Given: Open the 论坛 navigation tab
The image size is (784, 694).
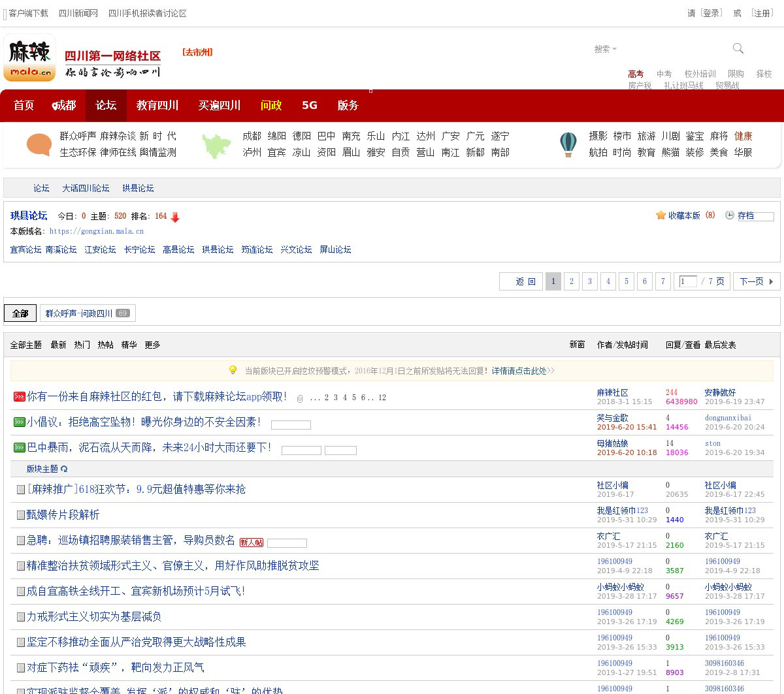Looking at the screenshot, I should pos(106,105).
